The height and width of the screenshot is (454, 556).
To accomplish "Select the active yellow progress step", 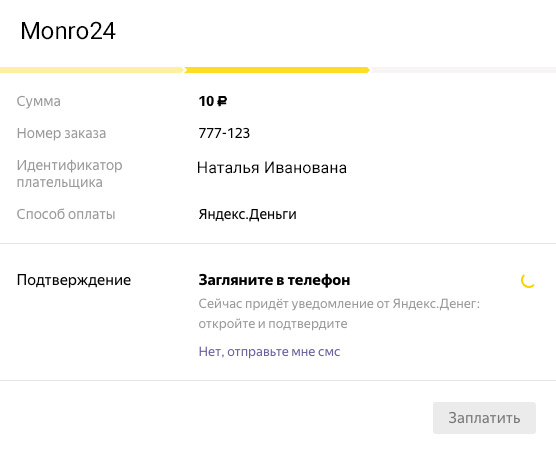I will [x=277, y=70].
